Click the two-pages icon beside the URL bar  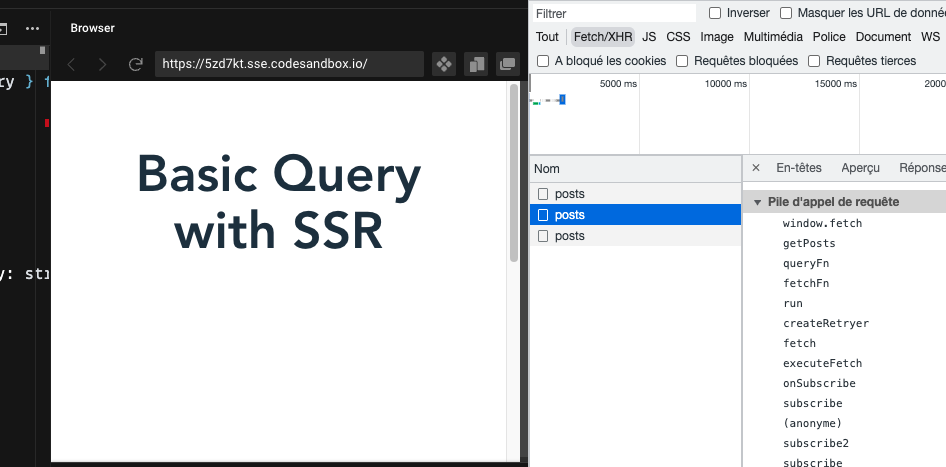coord(476,64)
